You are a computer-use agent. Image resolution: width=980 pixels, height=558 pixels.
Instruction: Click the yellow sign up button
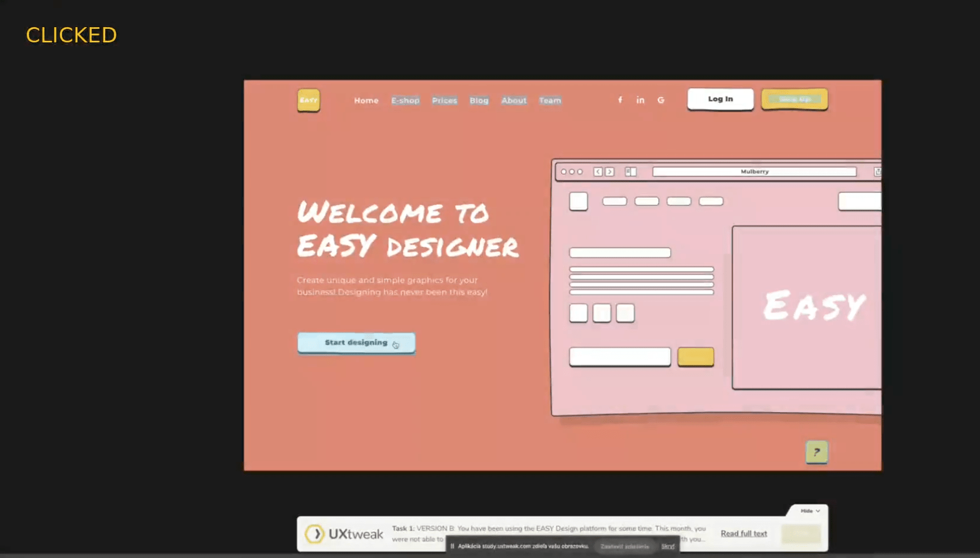794,99
